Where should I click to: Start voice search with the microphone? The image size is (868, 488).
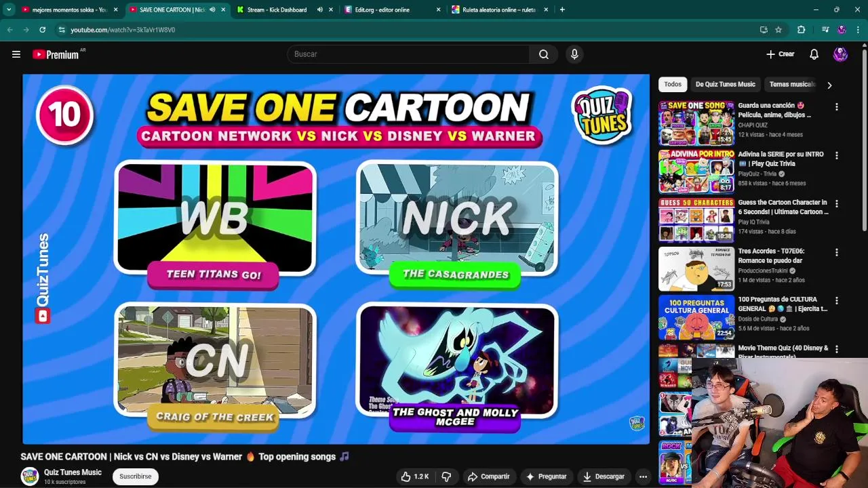(x=574, y=54)
